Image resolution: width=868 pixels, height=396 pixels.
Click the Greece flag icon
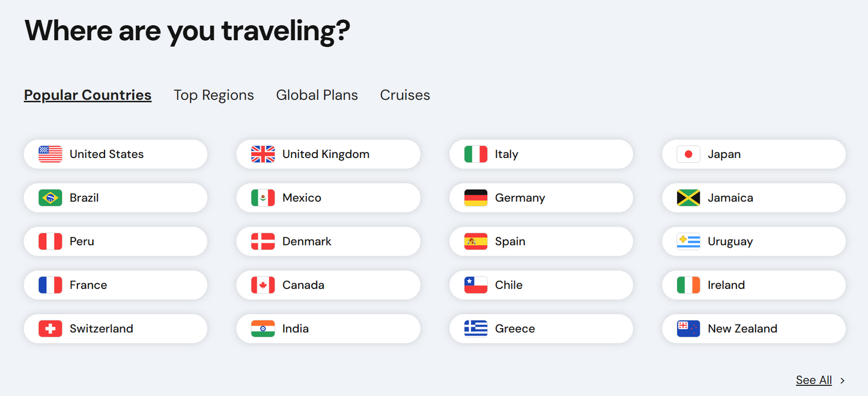point(475,329)
